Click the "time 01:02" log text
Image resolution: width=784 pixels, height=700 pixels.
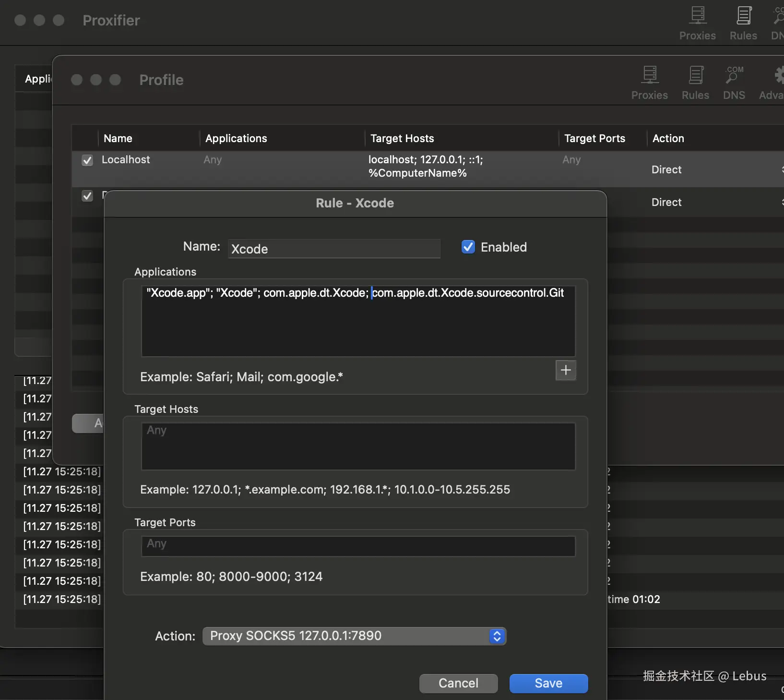coord(634,599)
